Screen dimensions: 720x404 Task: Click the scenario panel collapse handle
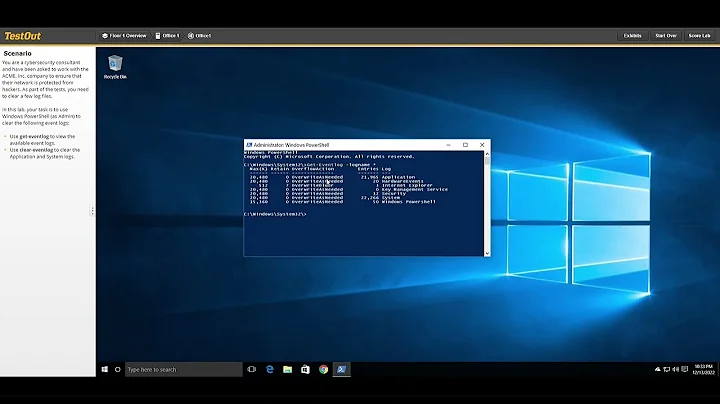pyautogui.click(x=92, y=211)
